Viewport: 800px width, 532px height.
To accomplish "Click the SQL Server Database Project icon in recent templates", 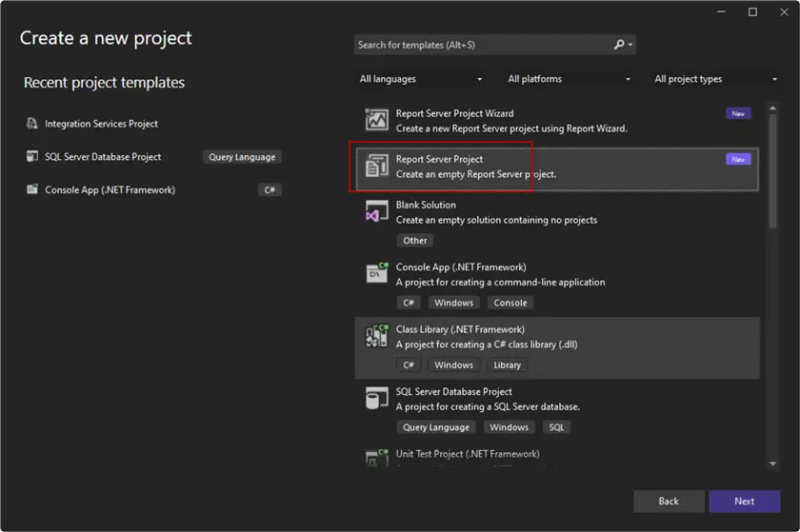I will [x=32, y=157].
